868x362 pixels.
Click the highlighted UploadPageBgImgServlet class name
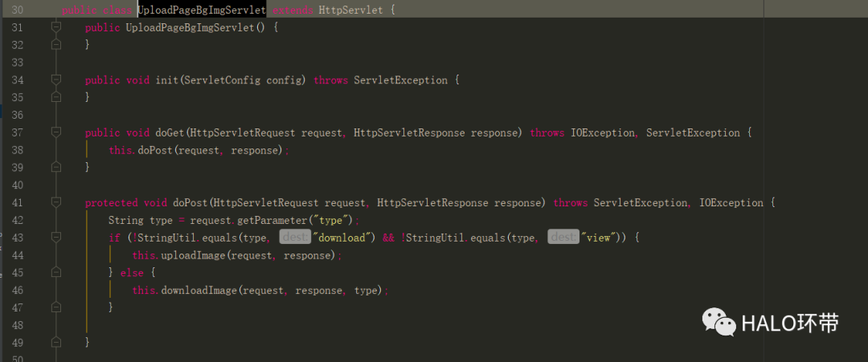point(202,10)
